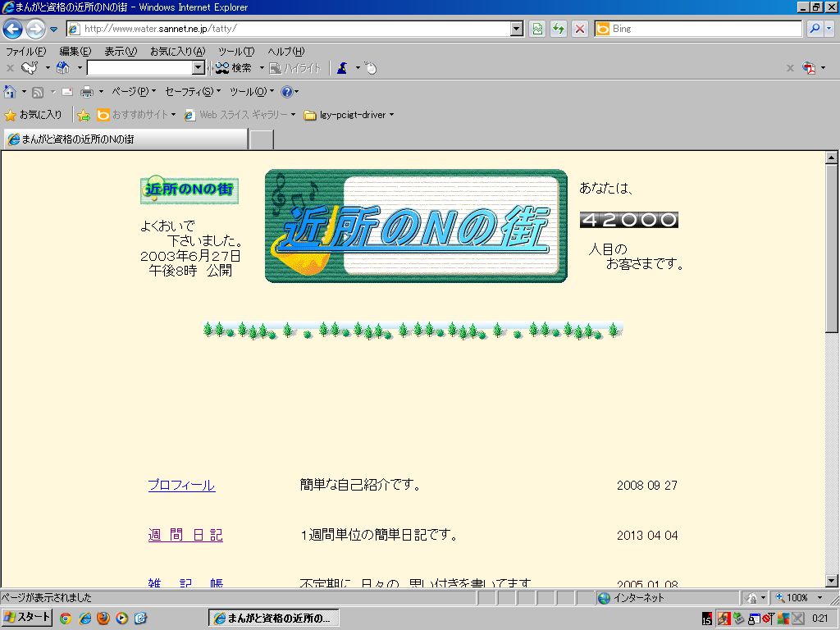Click the mouse icon on toolbar
The width and height of the screenshot is (840, 630).
371,68
